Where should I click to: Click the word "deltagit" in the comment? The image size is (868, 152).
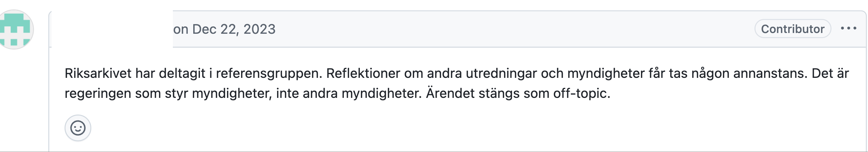[182, 73]
